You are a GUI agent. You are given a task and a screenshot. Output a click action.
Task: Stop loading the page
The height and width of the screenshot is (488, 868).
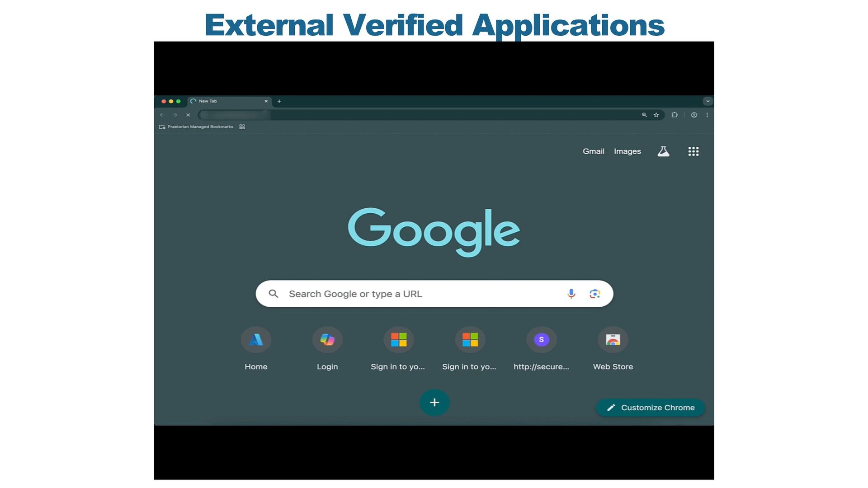[x=188, y=115]
